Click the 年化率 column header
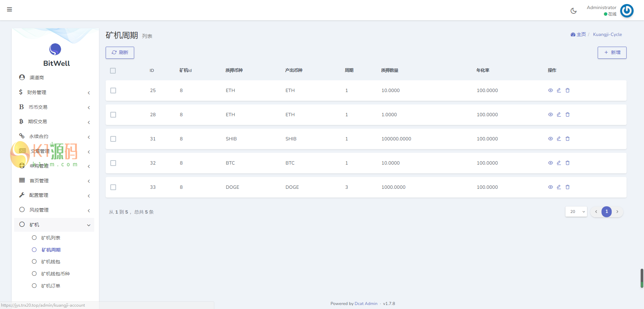This screenshot has height=309, width=644. 483,70
